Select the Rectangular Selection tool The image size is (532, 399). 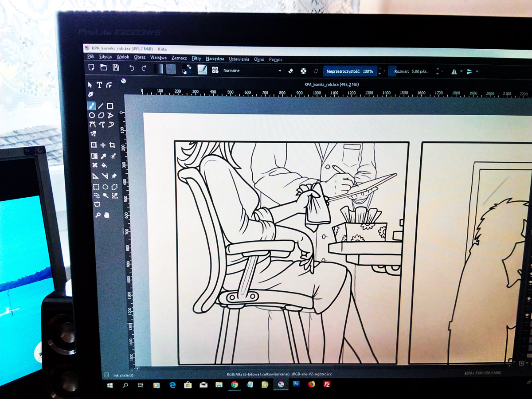pyautogui.click(x=96, y=187)
